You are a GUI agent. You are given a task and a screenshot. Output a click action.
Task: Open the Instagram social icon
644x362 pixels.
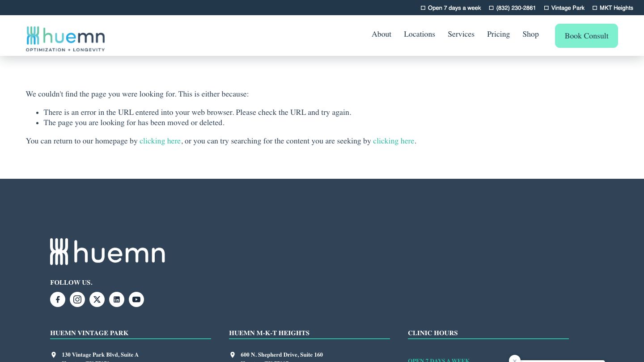point(77,299)
